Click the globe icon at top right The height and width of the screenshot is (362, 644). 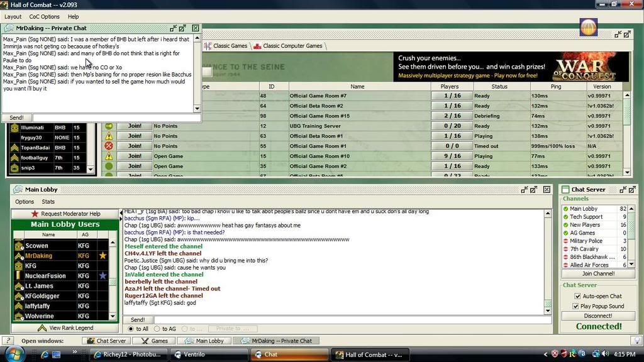coord(588,28)
